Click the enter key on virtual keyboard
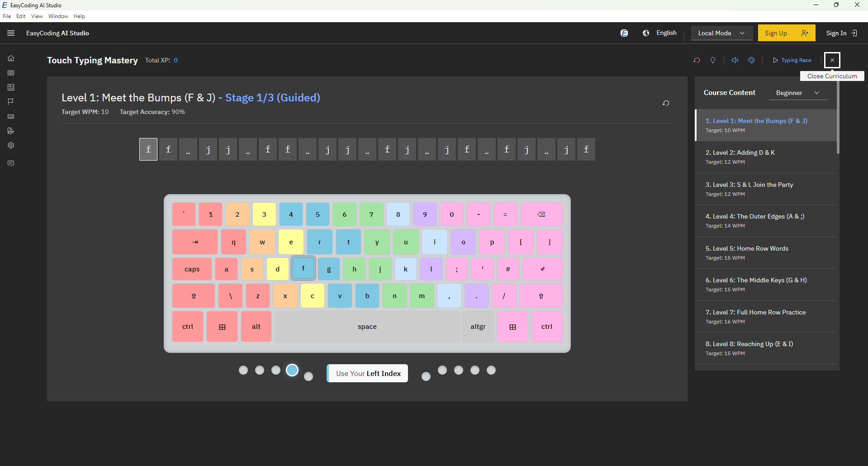This screenshot has height=466, width=868. 543,269
